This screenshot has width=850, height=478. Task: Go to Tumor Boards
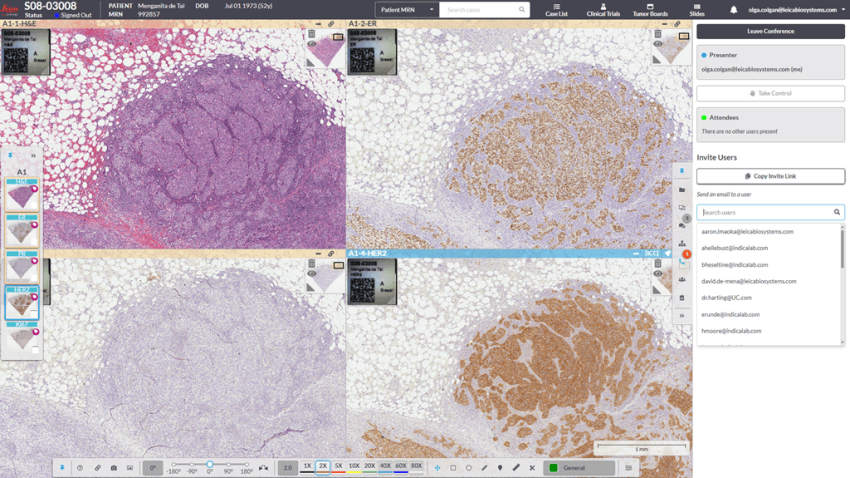[x=650, y=10]
